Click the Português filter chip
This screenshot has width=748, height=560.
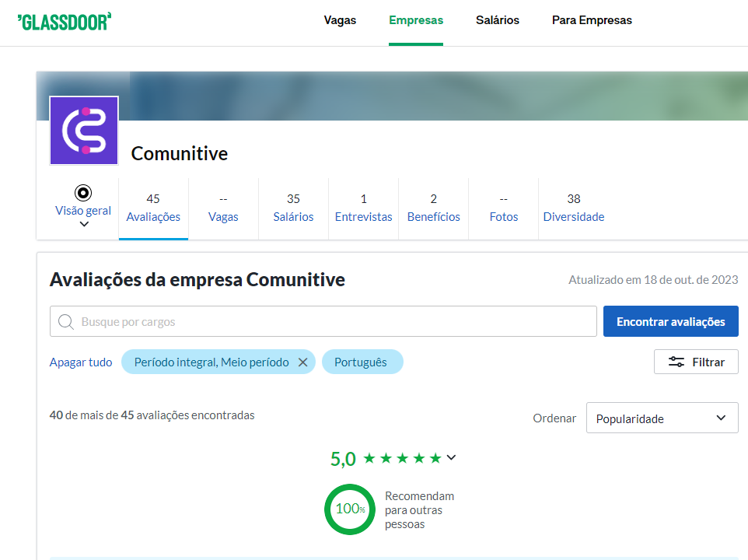[362, 362]
